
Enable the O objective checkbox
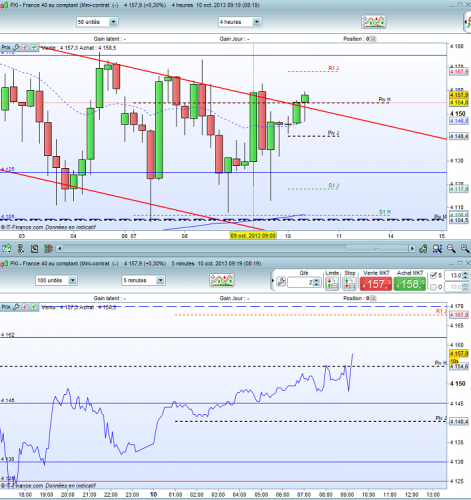[433, 287]
